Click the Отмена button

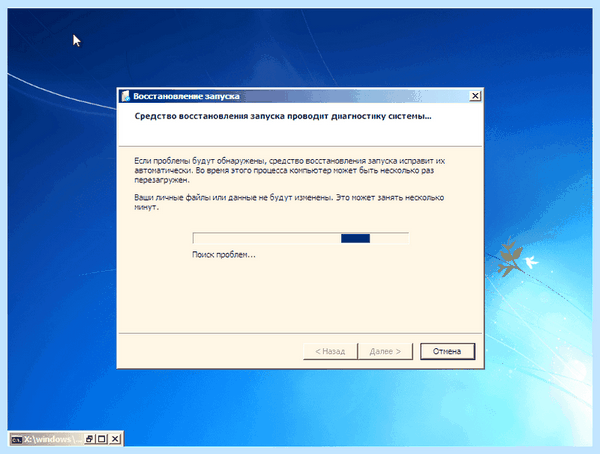point(447,351)
